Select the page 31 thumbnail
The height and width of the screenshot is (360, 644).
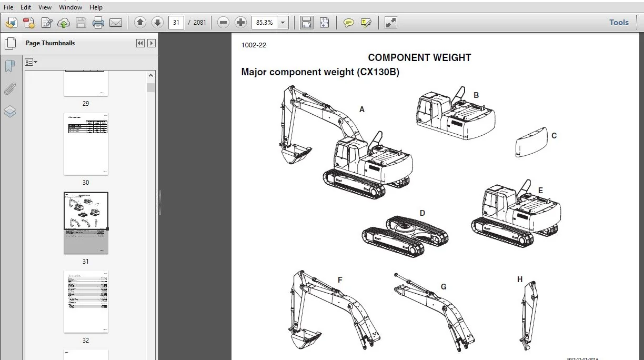(x=86, y=223)
